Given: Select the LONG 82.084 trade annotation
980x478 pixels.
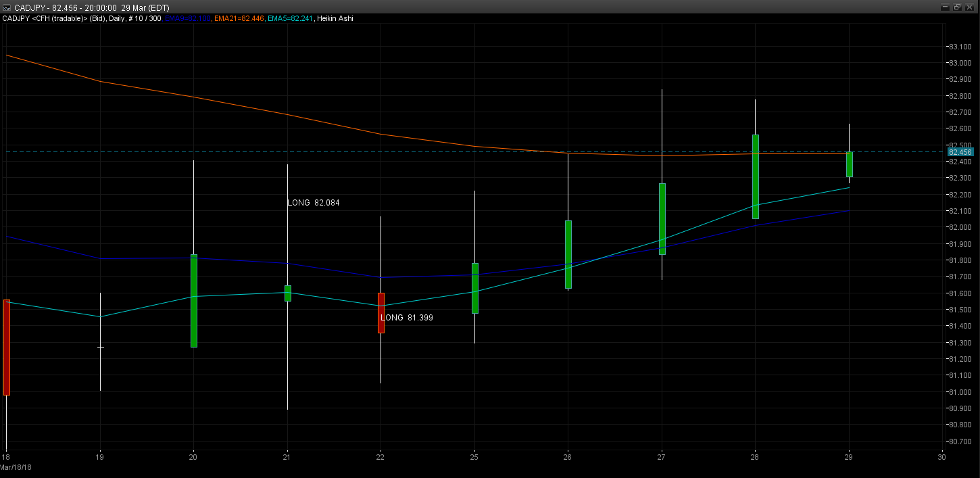Looking at the screenshot, I should pyautogui.click(x=313, y=203).
